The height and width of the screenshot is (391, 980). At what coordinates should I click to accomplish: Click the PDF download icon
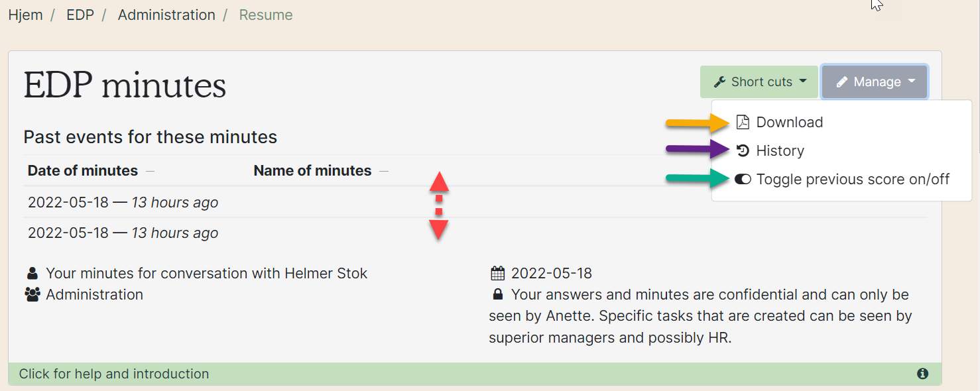[x=743, y=123]
